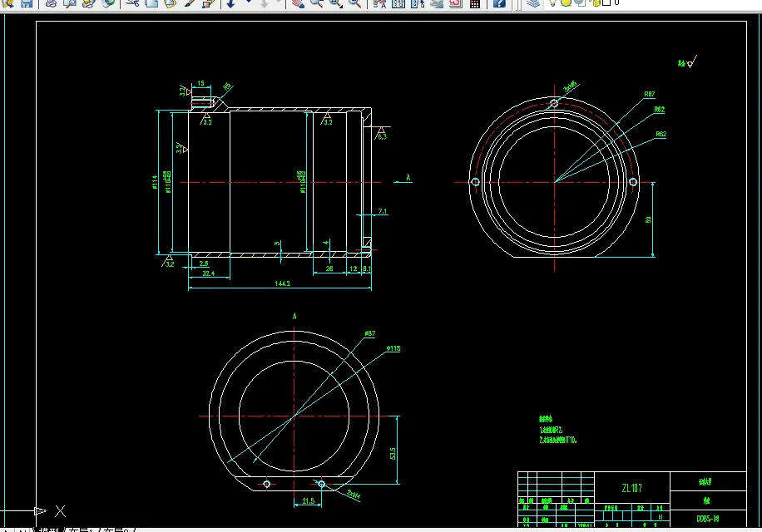Viewport: 762px width, 532px height.
Task: Expand the Redo history dropdown arrow
Action: pos(280,2)
